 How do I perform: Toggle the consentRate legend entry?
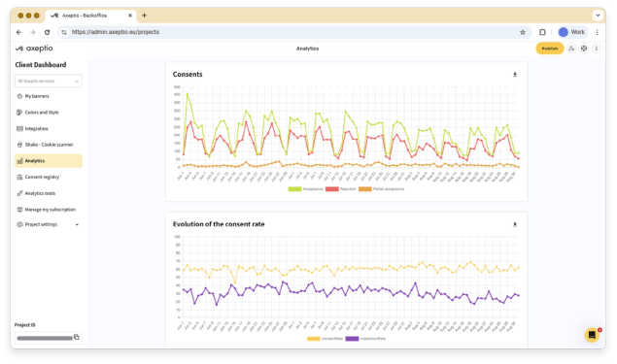click(x=326, y=339)
